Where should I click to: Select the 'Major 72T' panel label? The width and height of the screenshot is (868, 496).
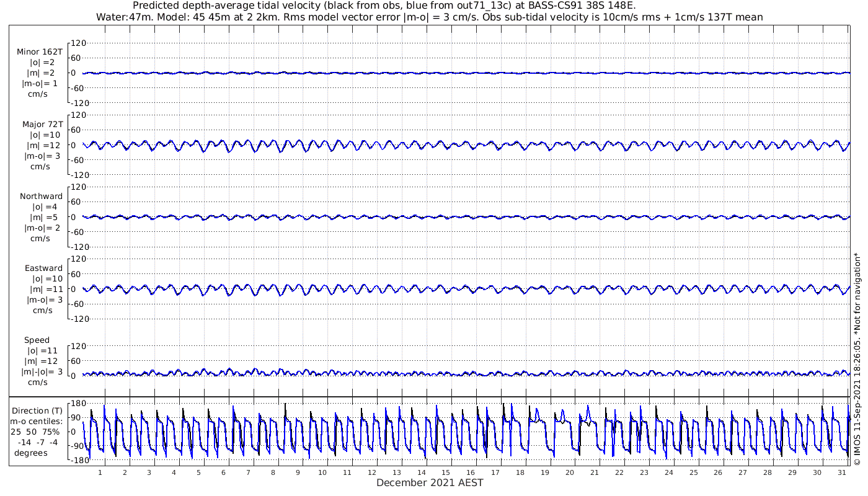click(x=42, y=124)
